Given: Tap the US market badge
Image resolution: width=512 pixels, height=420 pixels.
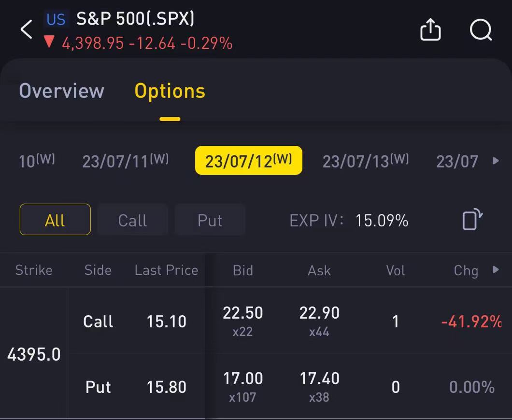Looking at the screenshot, I should tap(56, 19).
